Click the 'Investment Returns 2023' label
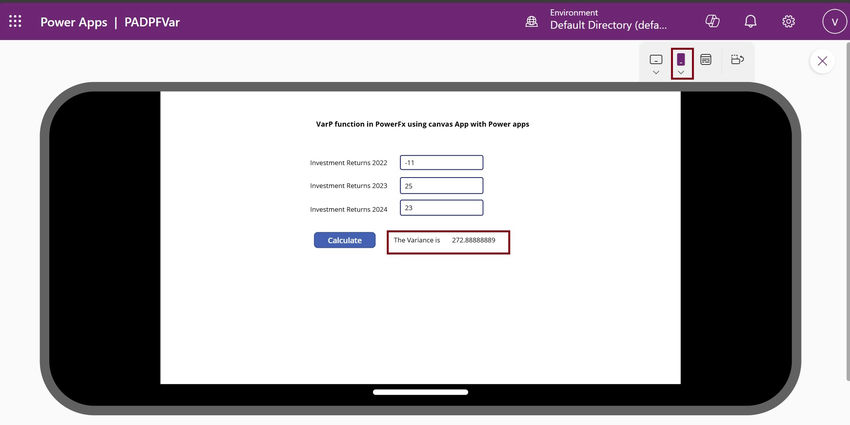This screenshot has width=850, height=425. pos(349,185)
